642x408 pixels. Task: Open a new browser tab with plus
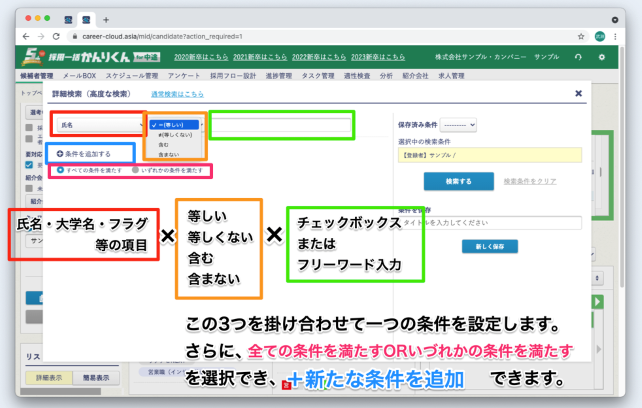click(x=106, y=20)
